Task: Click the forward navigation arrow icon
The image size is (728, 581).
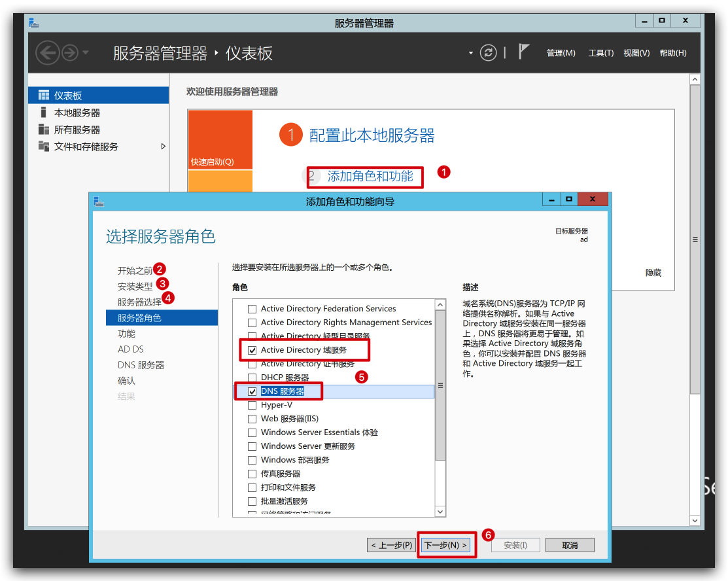Action: point(70,53)
